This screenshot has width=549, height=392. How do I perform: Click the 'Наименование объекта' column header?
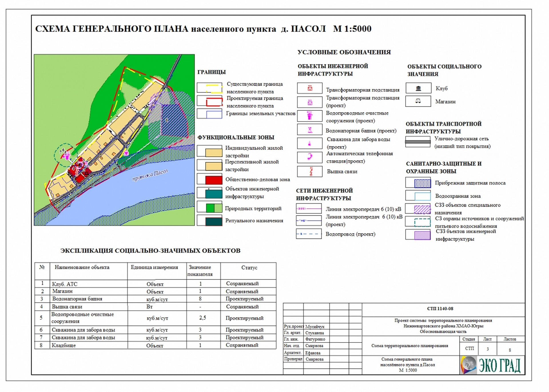click(82, 267)
